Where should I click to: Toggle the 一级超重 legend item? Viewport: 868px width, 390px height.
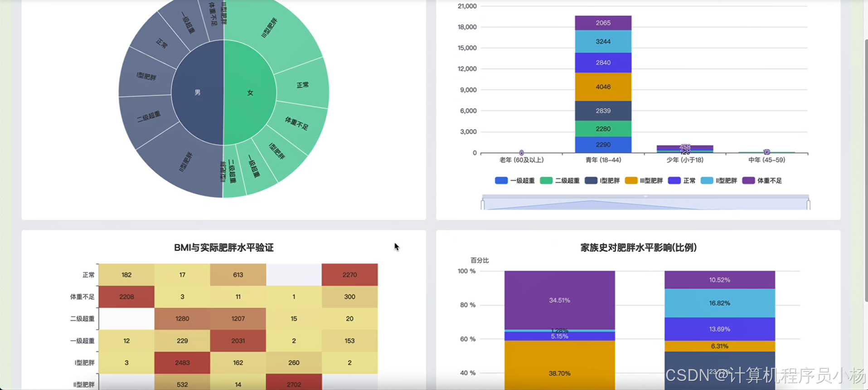pyautogui.click(x=514, y=180)
